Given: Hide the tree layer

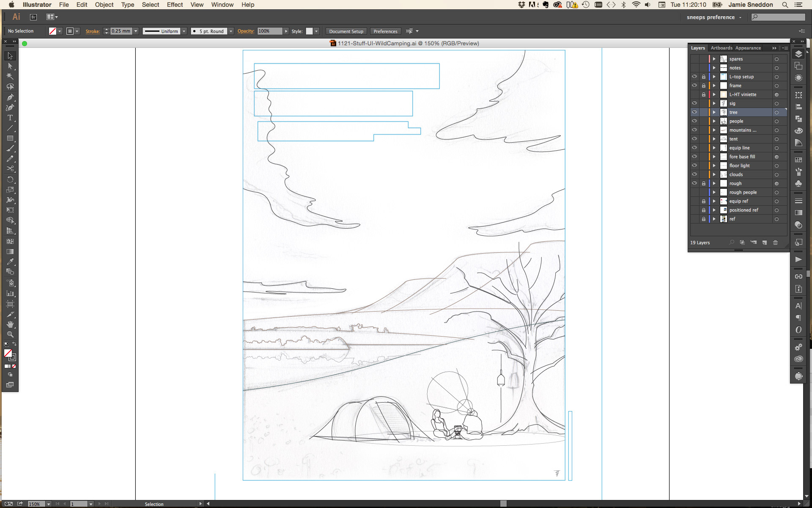Looking at the screenshot, I should [x=694, y=112].
